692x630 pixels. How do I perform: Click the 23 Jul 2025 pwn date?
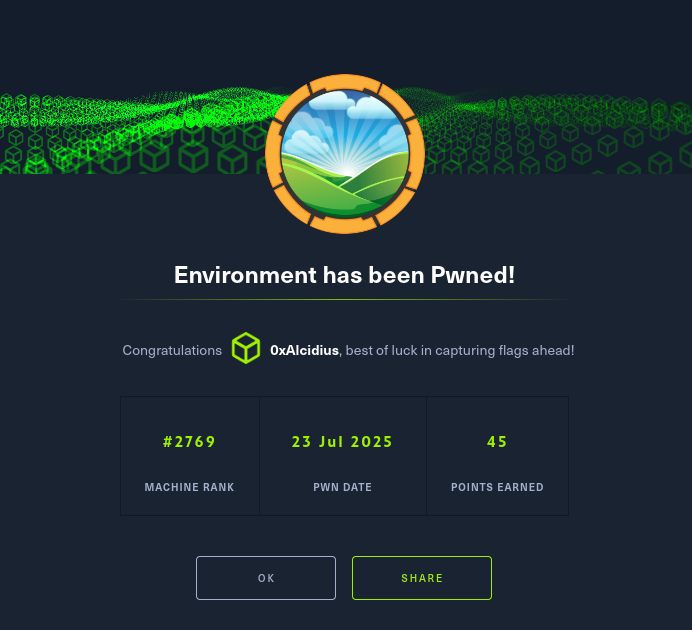click(x=342, y=442)
